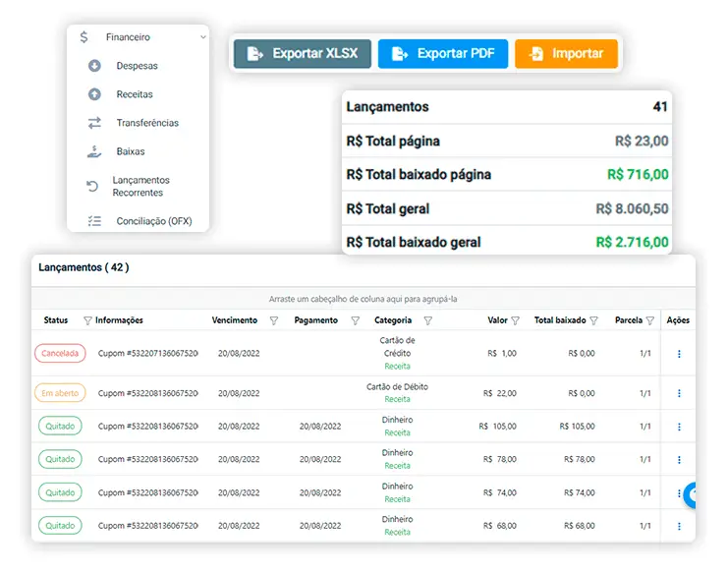The width and height of the screenshot is (728, 573).
Task: Open the Parcela column filter icon
Action: (x=650, y=320)
